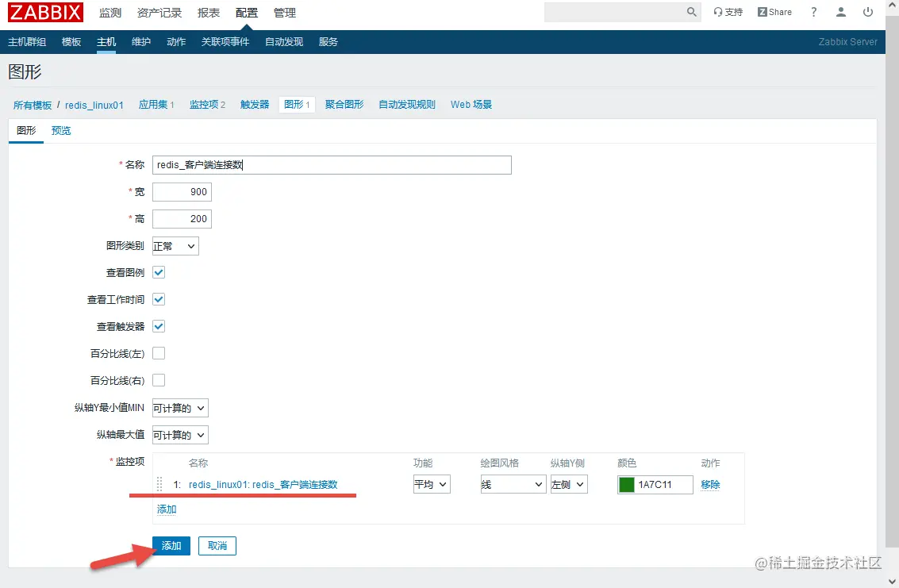Click 添加 link under monitor items
This screenshot has height=588, width=899.
167,509
